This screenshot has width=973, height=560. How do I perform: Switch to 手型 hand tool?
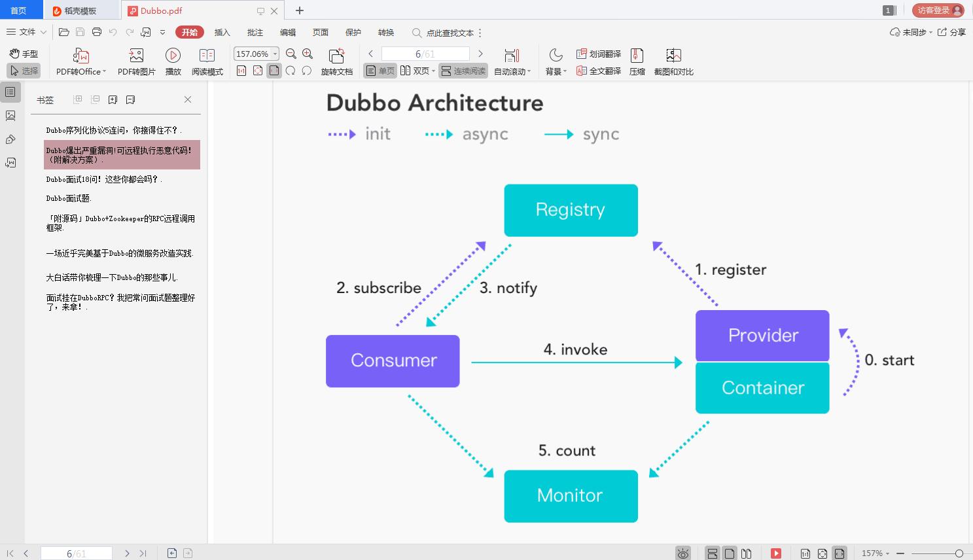(x=24, y=54)
